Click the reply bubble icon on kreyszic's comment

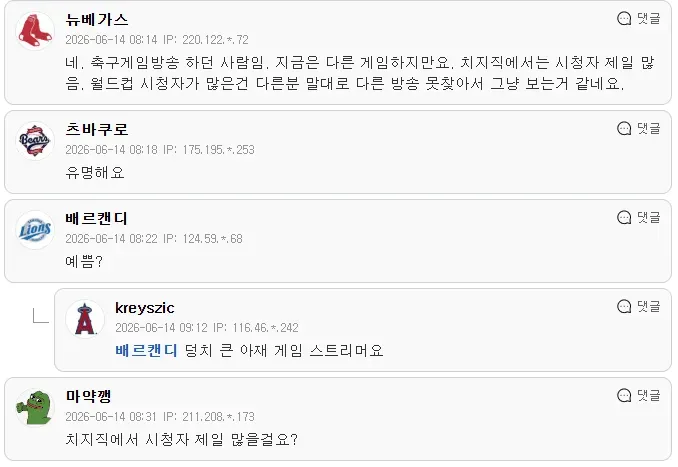[624, 307]
